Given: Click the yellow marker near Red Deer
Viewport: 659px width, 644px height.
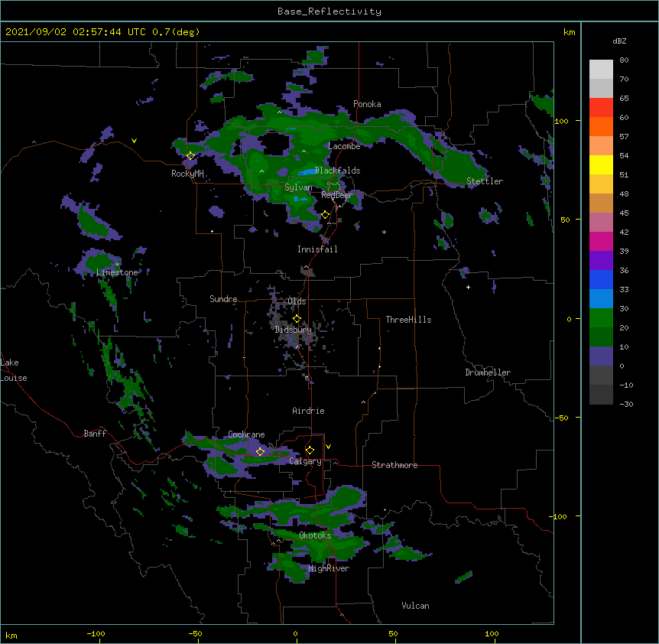Looking at the screenshot, I should click(x=325, y=215).
